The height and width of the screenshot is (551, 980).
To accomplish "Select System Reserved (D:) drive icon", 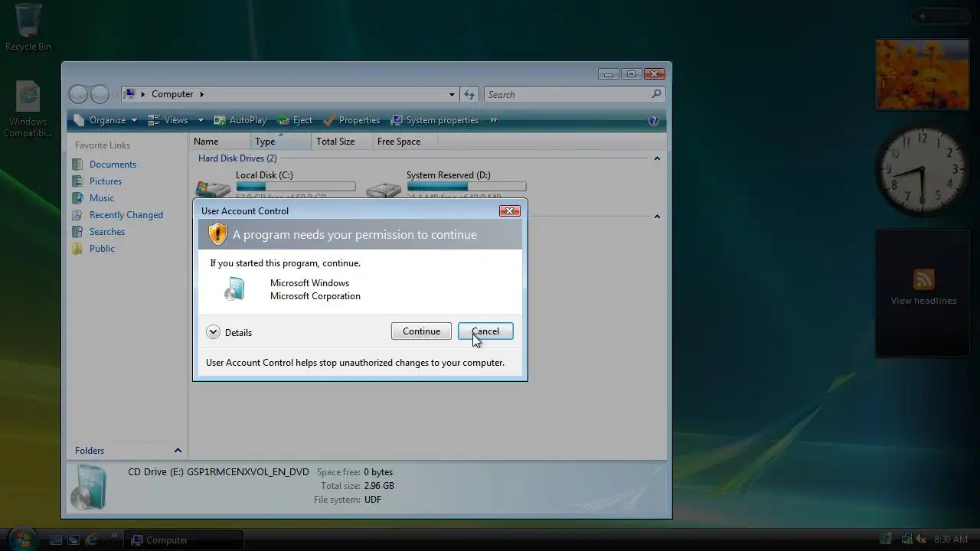I will pyautogui.click(x=384, y=188).
